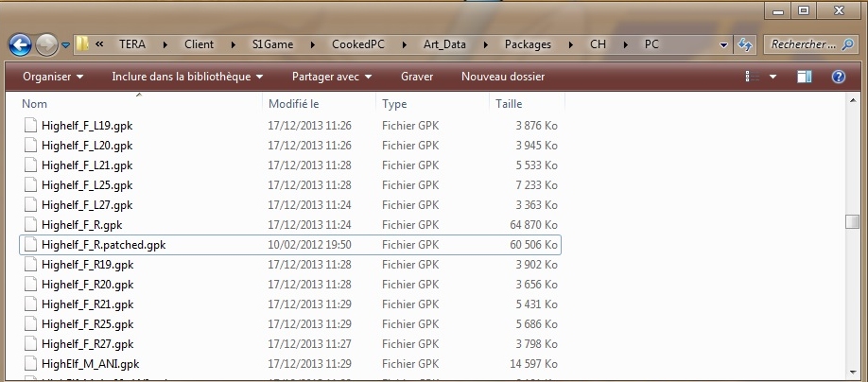The image size is (868, 382).
Task: Expand the address bar history dropdown
Action: 723,45
